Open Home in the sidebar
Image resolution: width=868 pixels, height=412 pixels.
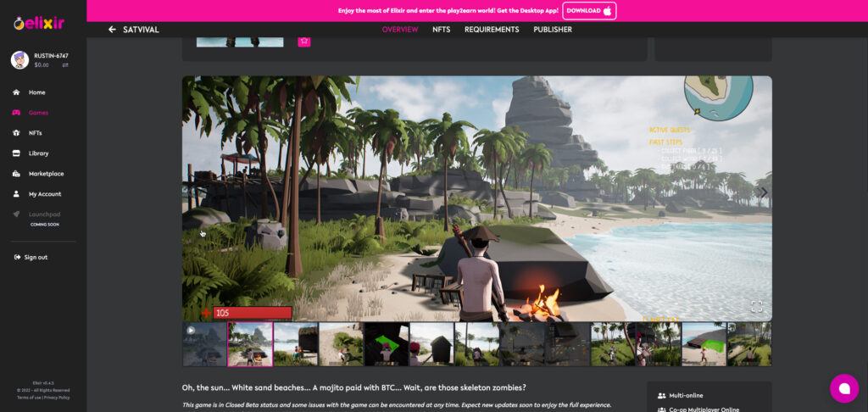click(37, 92)
